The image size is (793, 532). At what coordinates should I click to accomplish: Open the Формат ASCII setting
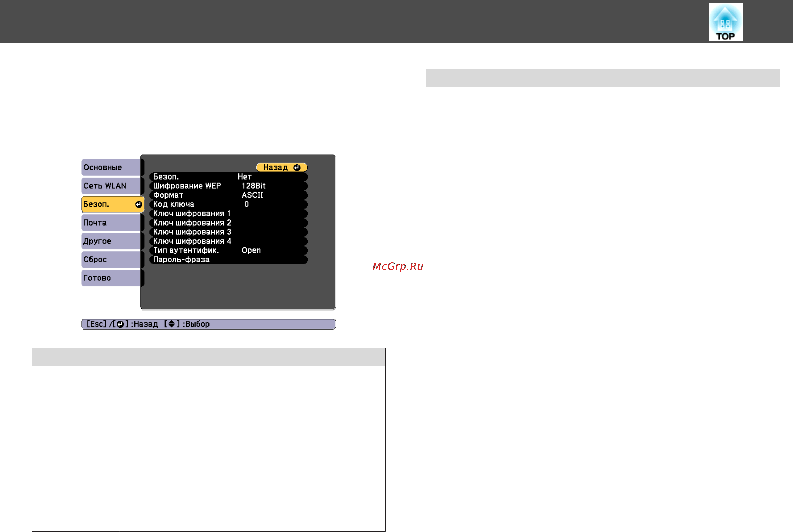click(x=229, y=195)
